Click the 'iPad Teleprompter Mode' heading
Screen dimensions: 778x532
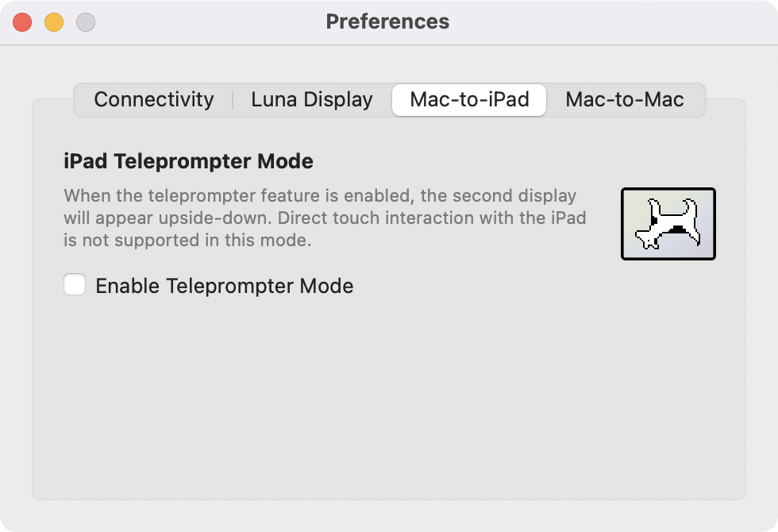(x=188, y=161)
